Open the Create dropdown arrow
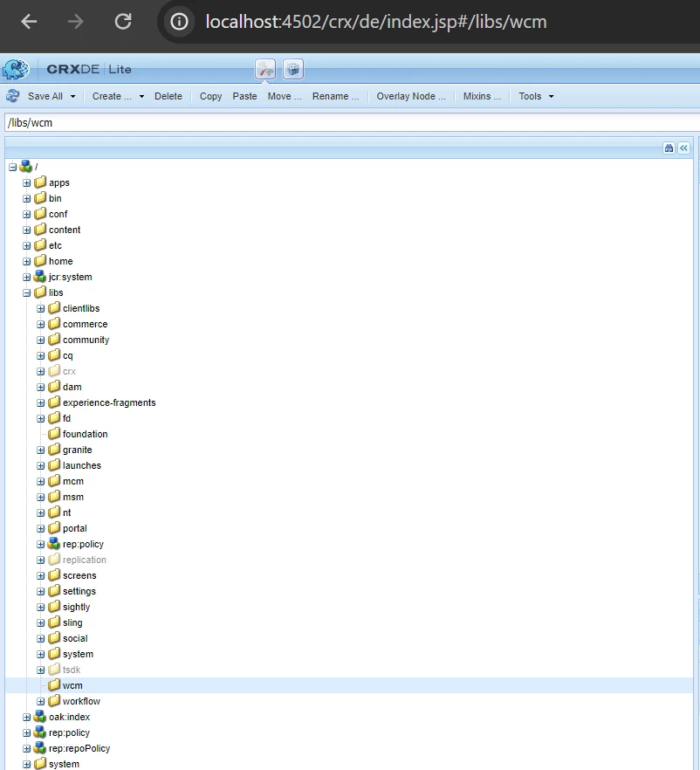Viewport: 700px width, 770px height. [x=141, y=96]
